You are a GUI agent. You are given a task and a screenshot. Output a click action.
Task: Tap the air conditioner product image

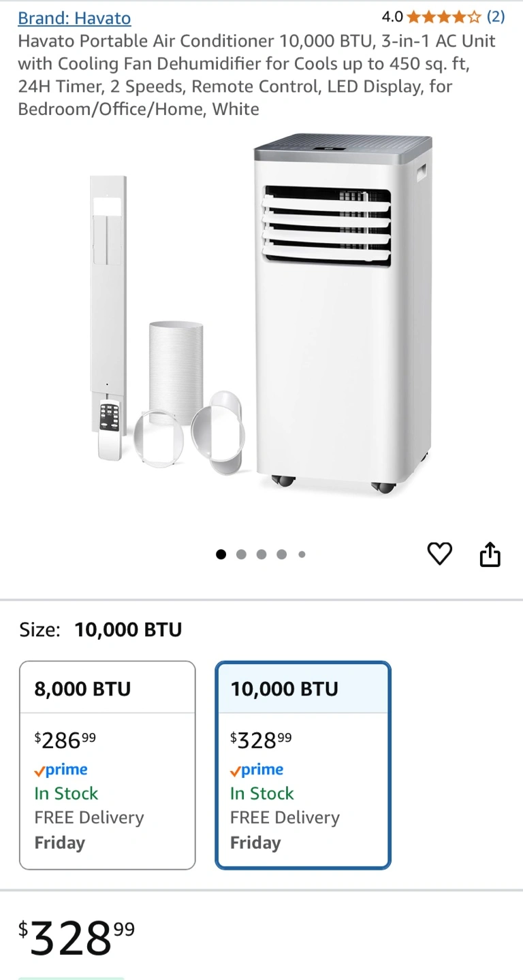pyautogui.click(x=343, y=313)
